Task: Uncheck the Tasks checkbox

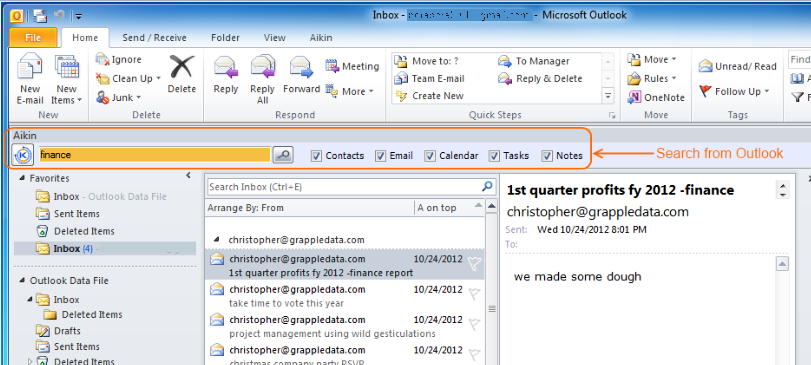Action: (x=494, y=156)
